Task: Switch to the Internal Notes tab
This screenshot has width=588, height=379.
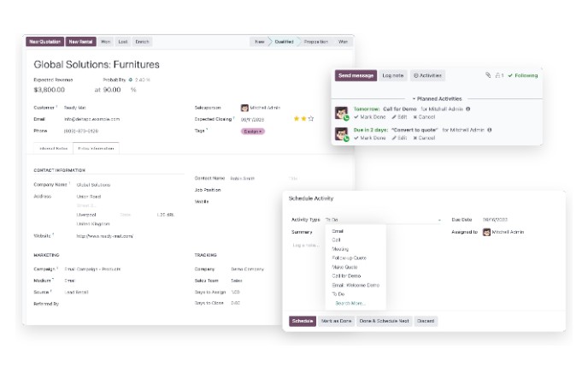Action: 51,149
